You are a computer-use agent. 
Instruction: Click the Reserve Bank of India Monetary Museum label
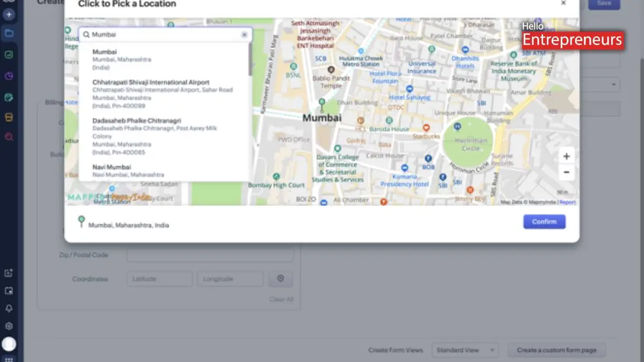point(514,71)
